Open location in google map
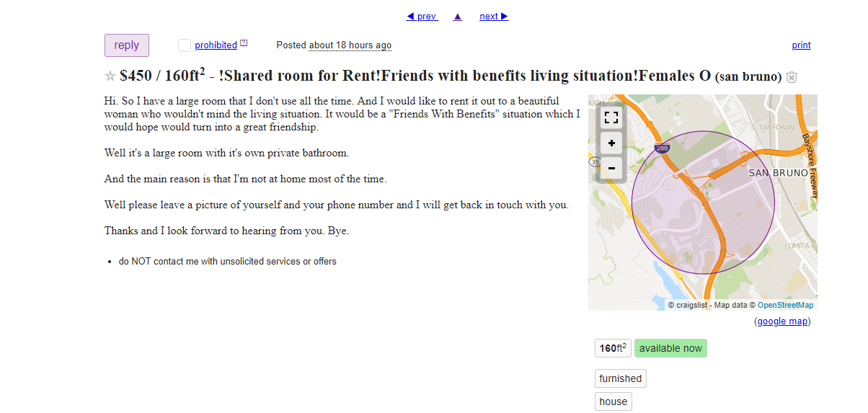868x413 pixels. click(782, 321)
